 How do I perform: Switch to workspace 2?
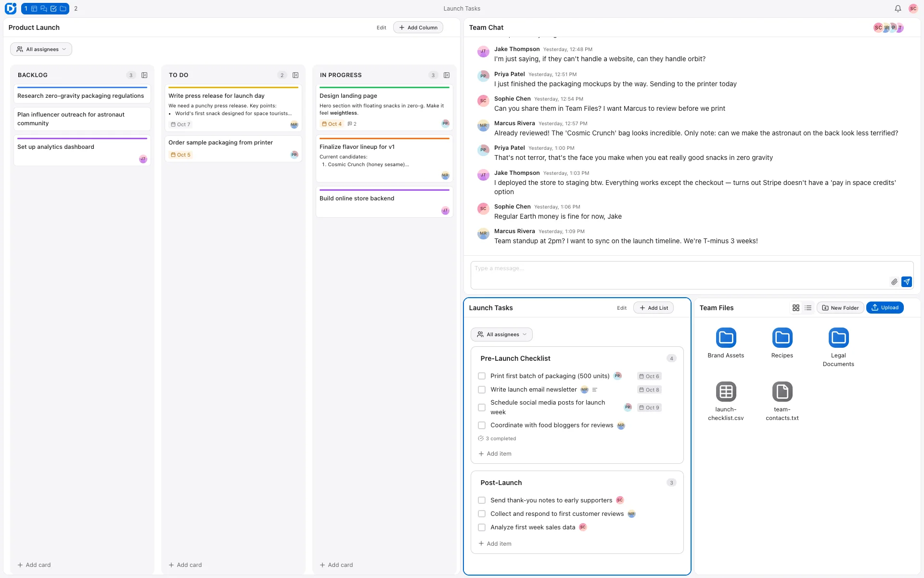tap(76, 9)
